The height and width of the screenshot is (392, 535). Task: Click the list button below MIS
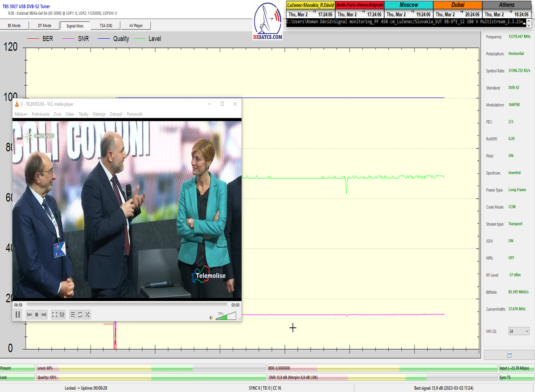click(509, 355)
